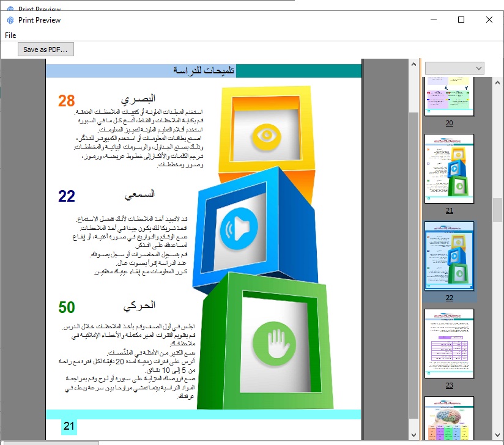This screenshot has width=504, height=445.
Task: Click preview scrollbar up arrow
Action: point(413,64)
